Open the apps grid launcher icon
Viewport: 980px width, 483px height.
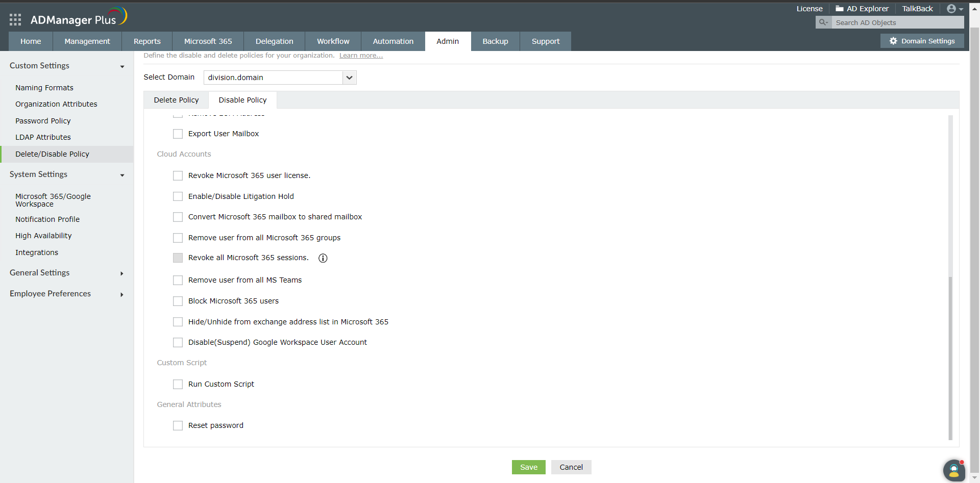pyautogui.click(x=15, y=20)
